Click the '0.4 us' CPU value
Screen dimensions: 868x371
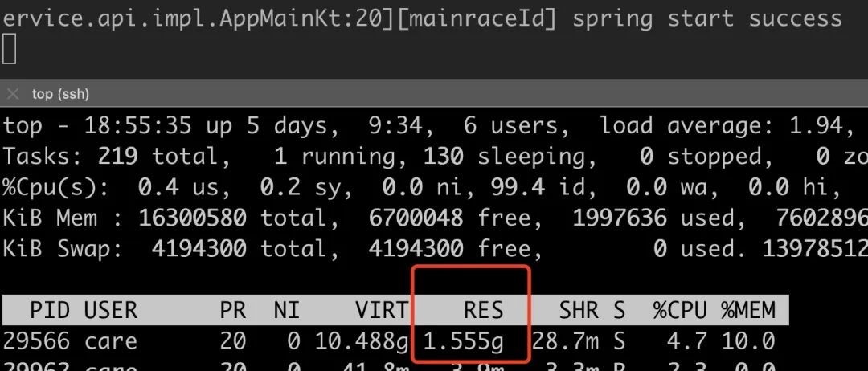178,187
